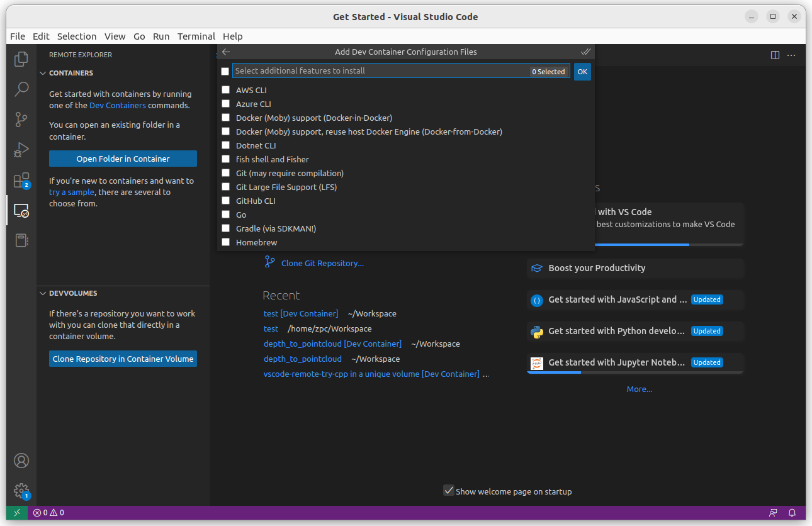Open the Search view in the activity bar
812x526 pixels.
click(x=21, y=89)
